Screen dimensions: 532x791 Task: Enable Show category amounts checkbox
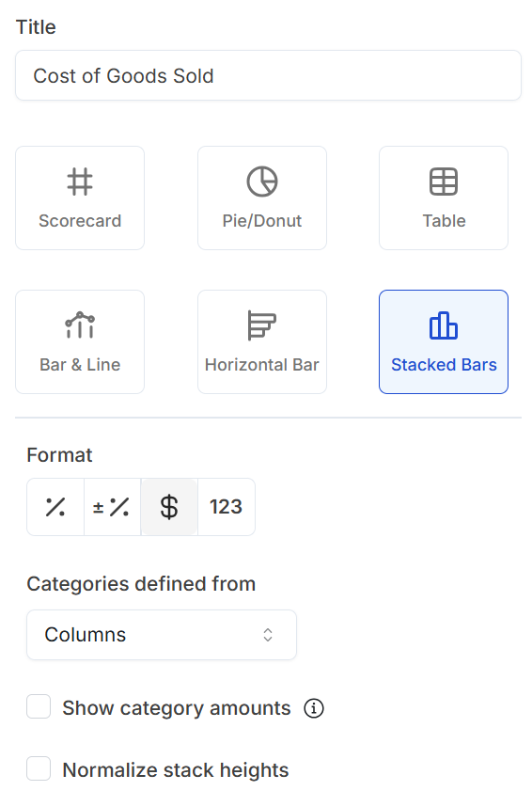pos(39,706)
